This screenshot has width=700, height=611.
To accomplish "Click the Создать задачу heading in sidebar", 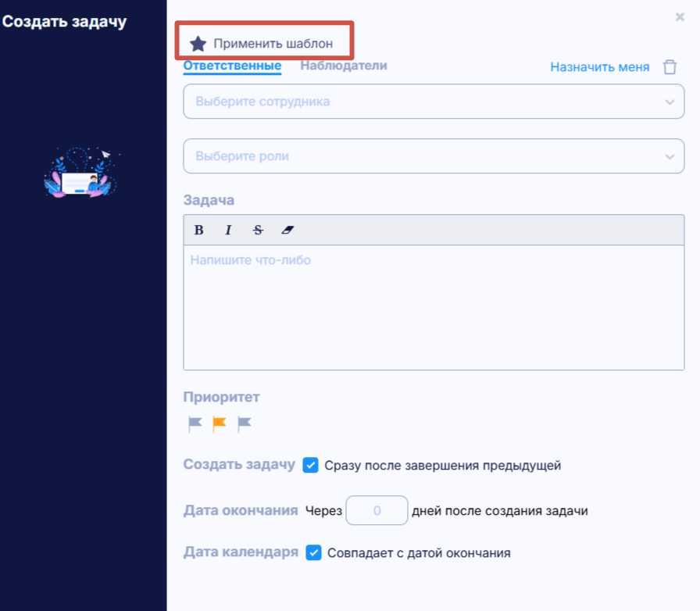I will [64, 22].
